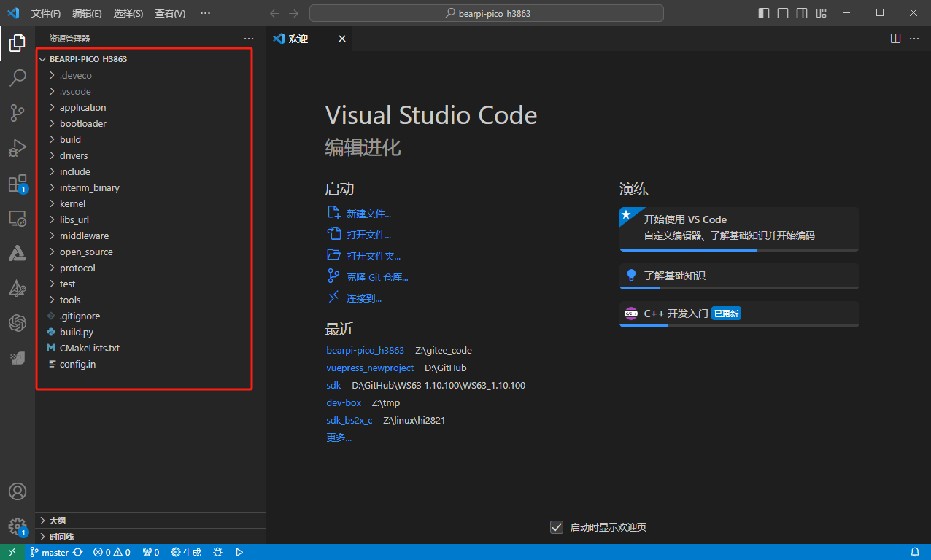Click the 打开文件... link

(368, 235)
